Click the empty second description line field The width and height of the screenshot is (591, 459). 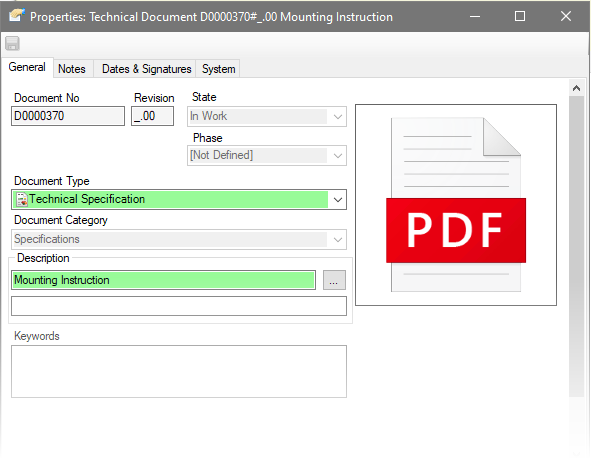tap(179, 306)
